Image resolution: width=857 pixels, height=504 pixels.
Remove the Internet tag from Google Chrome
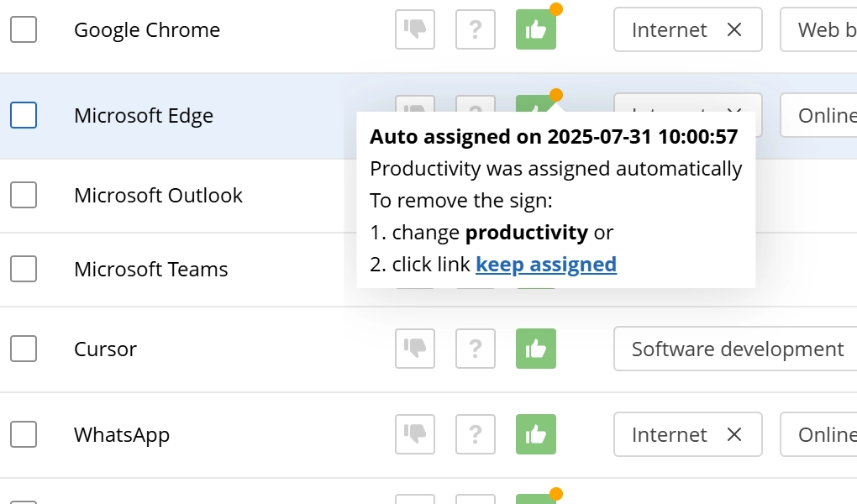(x=733, y=29)
